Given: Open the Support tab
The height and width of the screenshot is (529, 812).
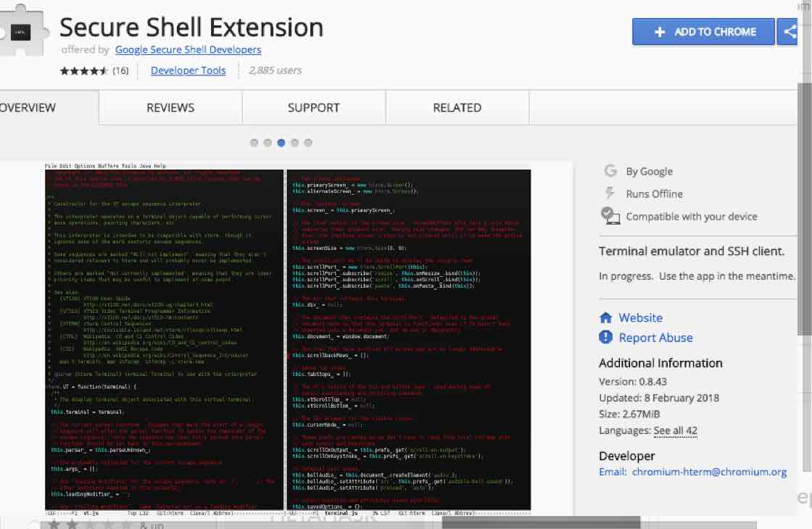Looking at the screenshot, I should [x=314, y=108].
